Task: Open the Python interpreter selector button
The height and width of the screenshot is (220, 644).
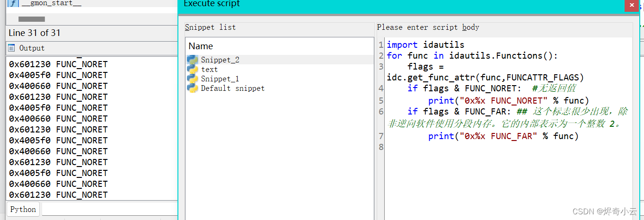Action: tap(23, 209)
